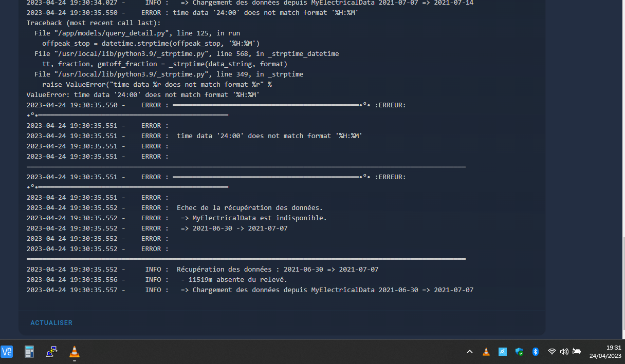Open Windows Security from the system tray
The width and height of the screenshot is (625, 364).
tap(519, 352)
